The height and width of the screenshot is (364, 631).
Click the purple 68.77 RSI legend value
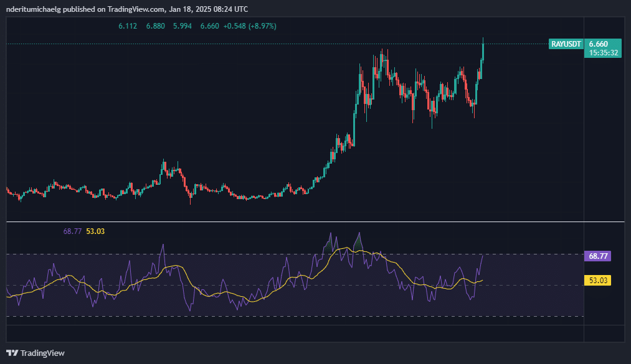[72, 231]
